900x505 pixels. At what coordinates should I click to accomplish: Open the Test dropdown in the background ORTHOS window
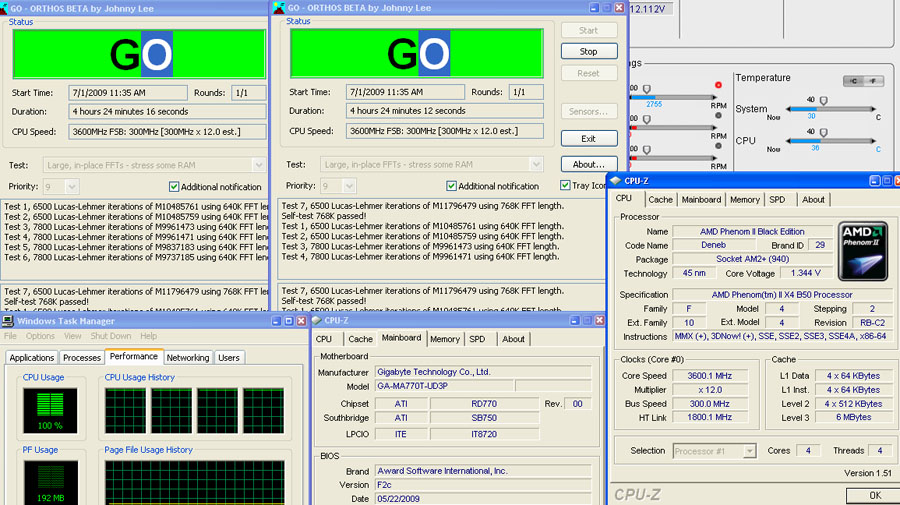click(x=258, y=165)
